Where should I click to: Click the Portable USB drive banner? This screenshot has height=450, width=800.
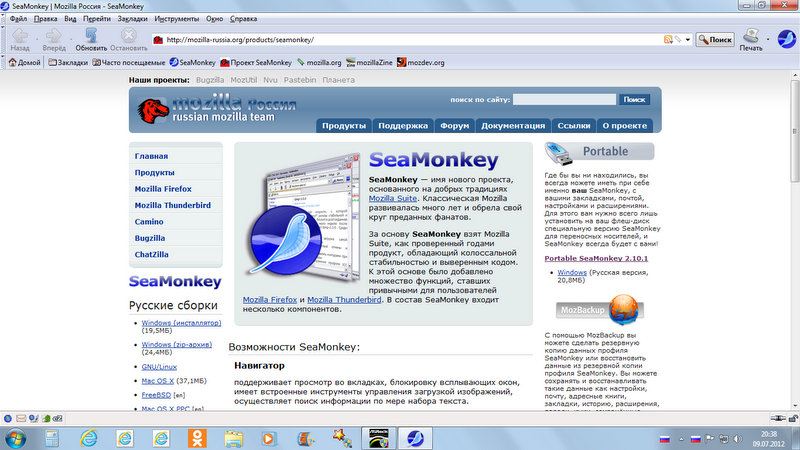point(599,153)
